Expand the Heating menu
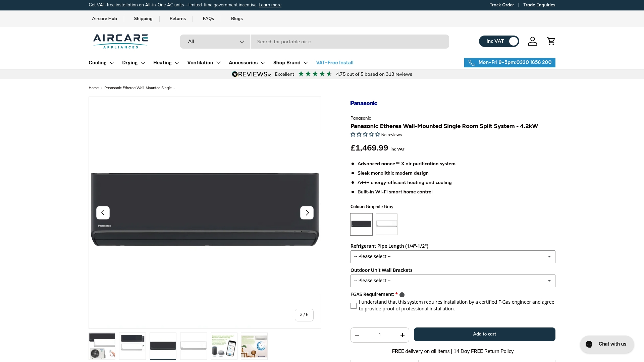This screenshot has height=362, width=644. (166, 63)
